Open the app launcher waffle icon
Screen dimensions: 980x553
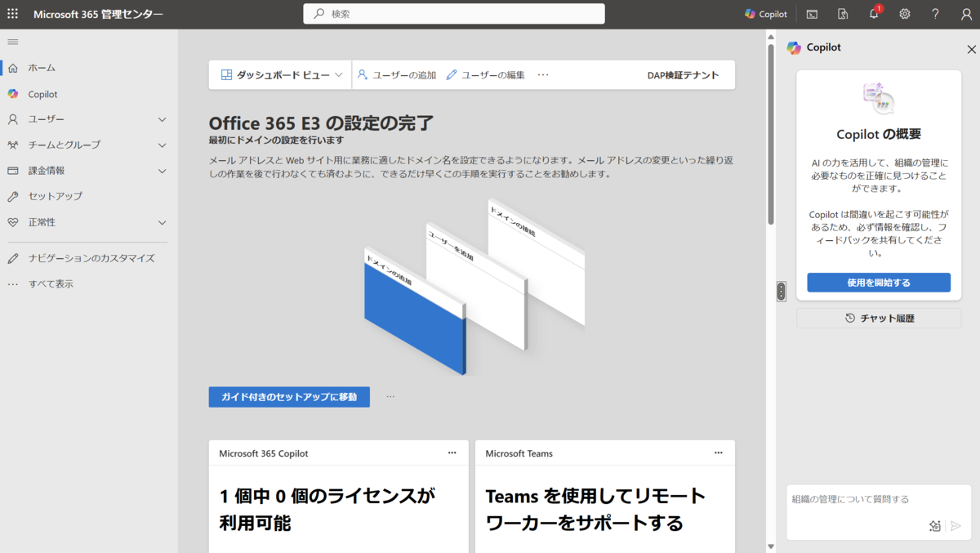[x=12, y=14]
